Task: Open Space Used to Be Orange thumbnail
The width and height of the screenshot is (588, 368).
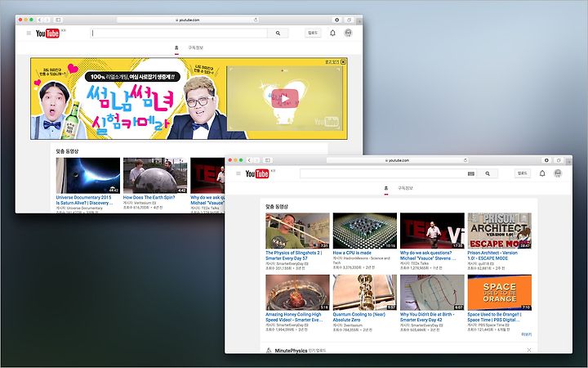Action: point(500,293)
